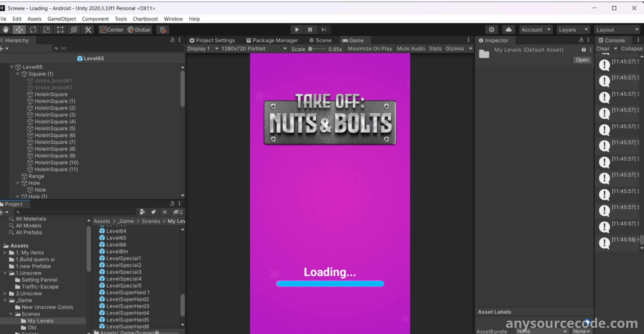644x334 pixels.
Task: Switch to the Project Settings tab
Action: click(212, 40)
